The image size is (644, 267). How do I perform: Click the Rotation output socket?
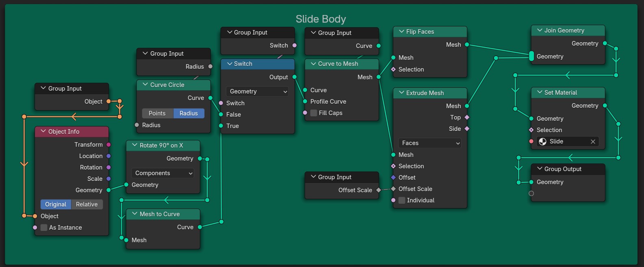pos(108,167)
